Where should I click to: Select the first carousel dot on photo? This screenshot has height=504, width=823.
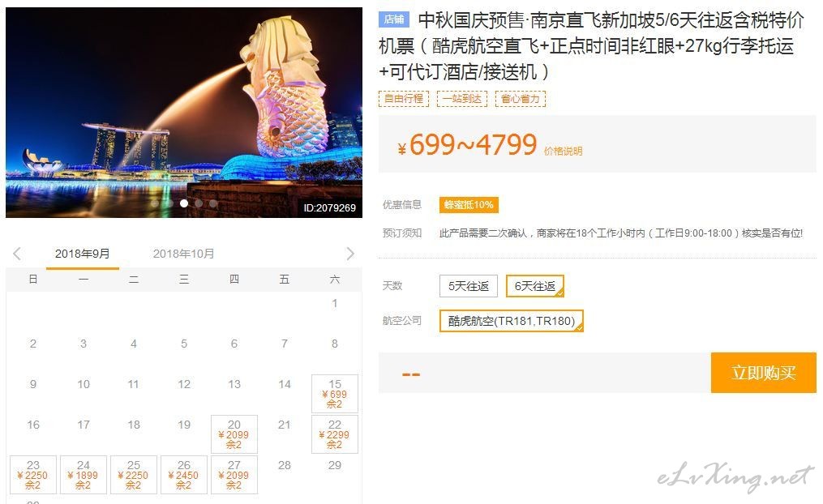pos(154,203)
